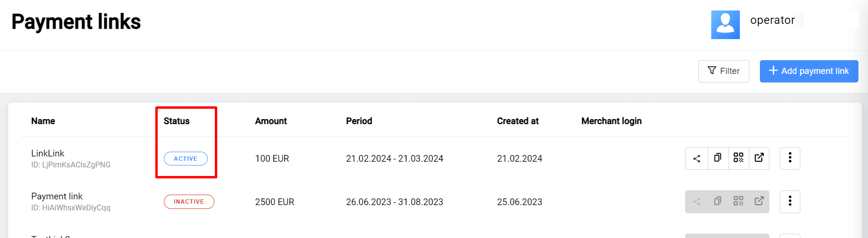Open the three-dot menu for LinkLink

(x=790, y=158)
